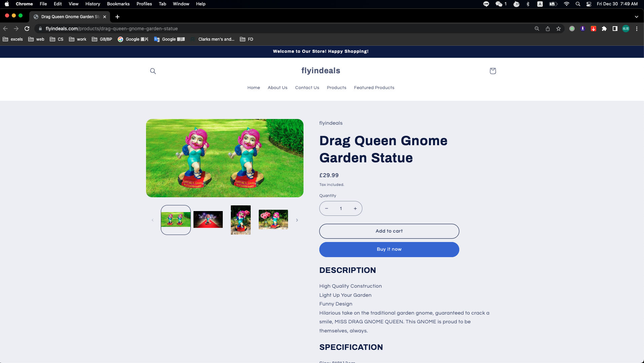Open a new browser tab with plus

point(117,16)
